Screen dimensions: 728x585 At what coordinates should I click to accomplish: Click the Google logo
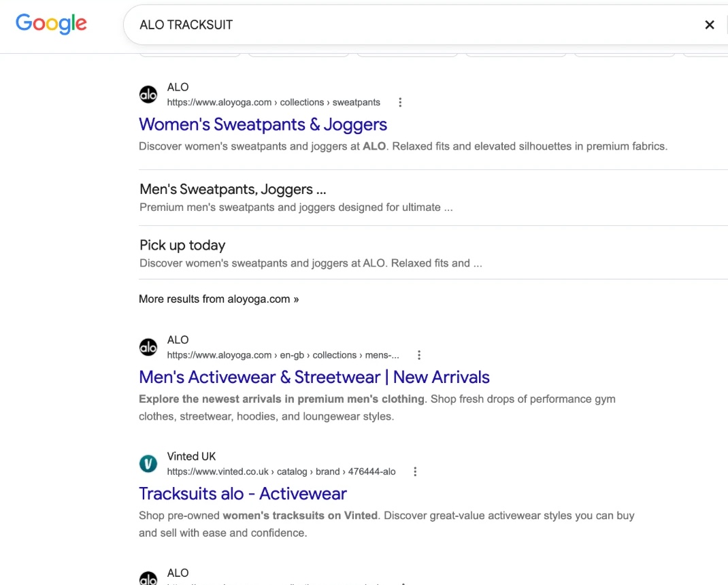coord(51,24)
